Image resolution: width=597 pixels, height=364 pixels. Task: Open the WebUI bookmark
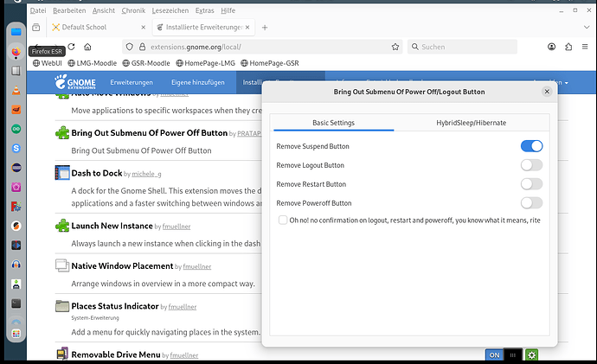coord(48,63)
